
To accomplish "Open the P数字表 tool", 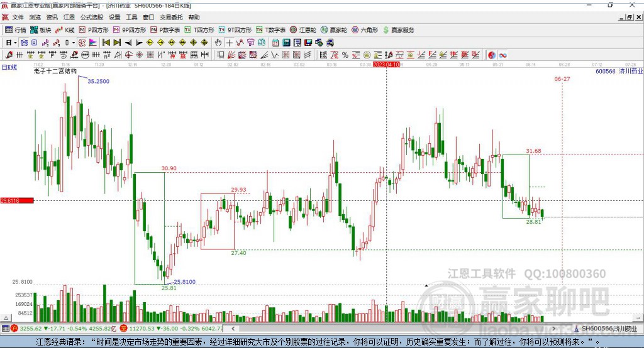I will tap(165, 30).
